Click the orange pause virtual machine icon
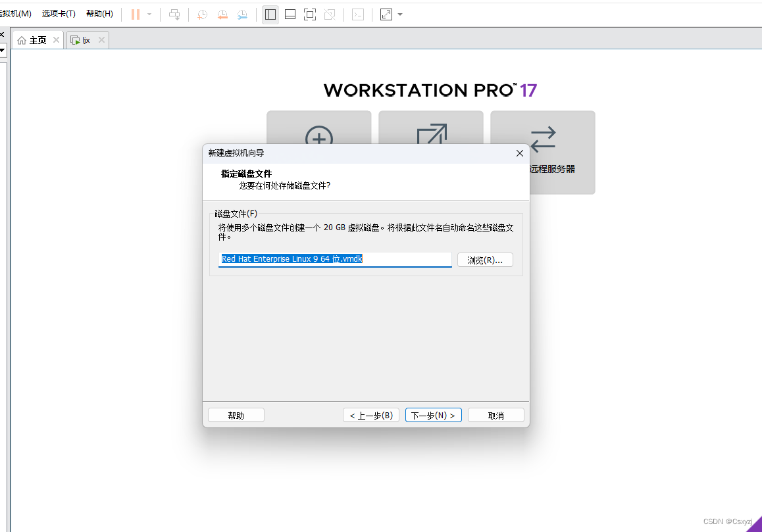The height and width of the screenshot is (532, 762). [x=136, y=14]
